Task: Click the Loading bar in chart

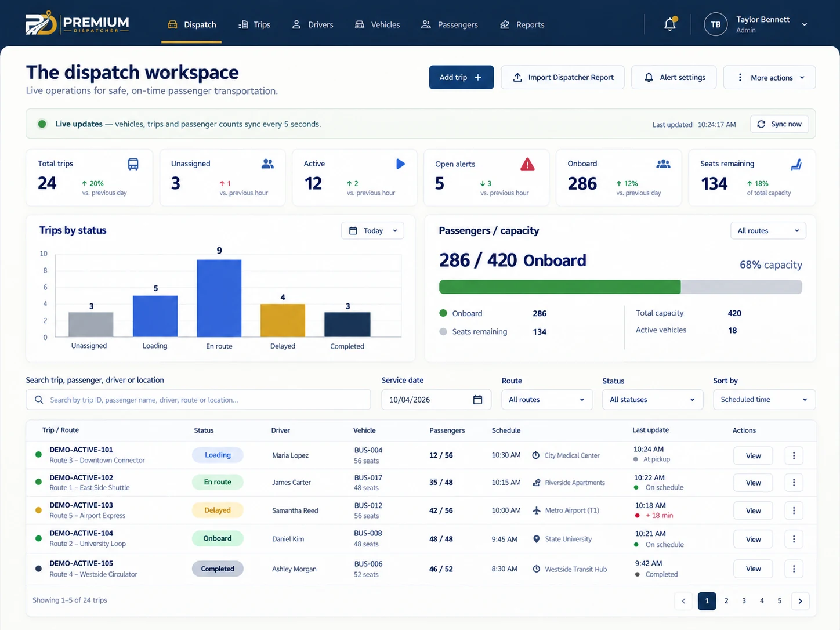Action: pyautogui.click(x=155, y=316)
